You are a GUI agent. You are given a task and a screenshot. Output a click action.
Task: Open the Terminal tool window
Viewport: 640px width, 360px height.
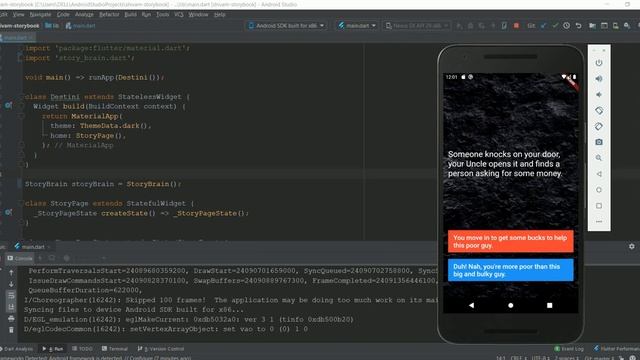coord(115,349)
